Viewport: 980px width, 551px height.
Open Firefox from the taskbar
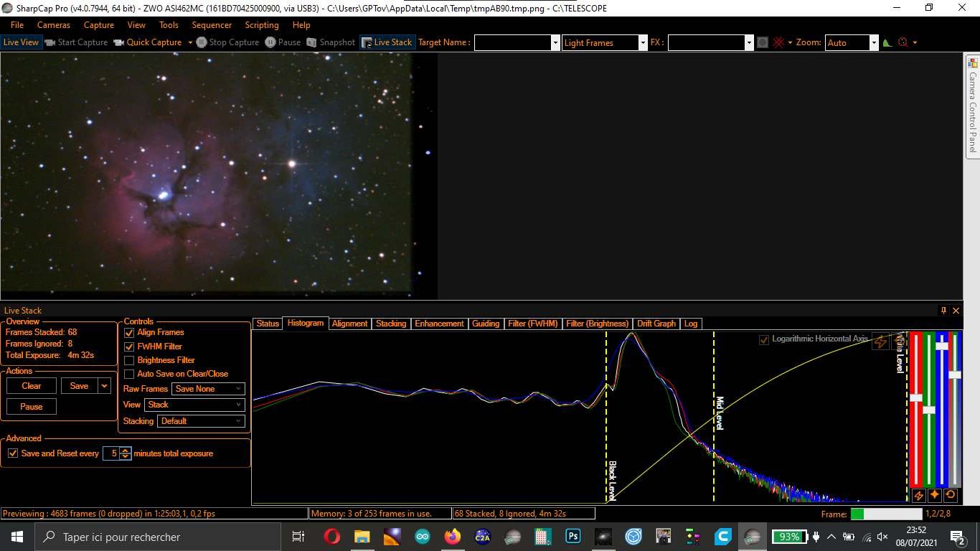pyautogui.click(x=452, y=537)
